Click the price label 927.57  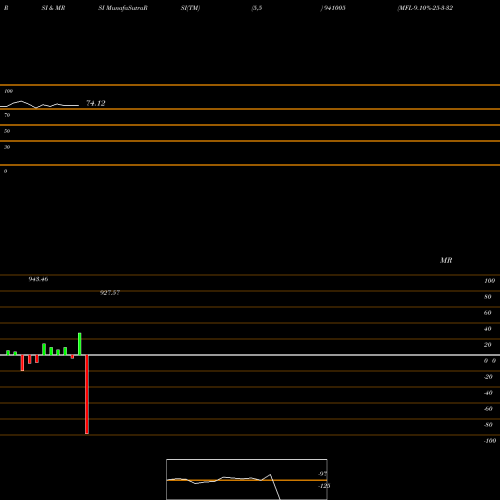(110, 293)
